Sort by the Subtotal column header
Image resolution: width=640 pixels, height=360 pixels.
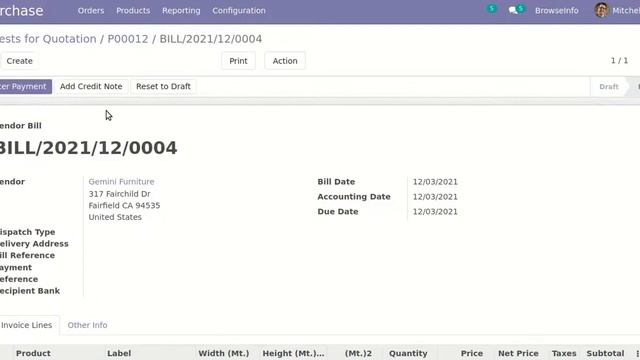[605, 353]
